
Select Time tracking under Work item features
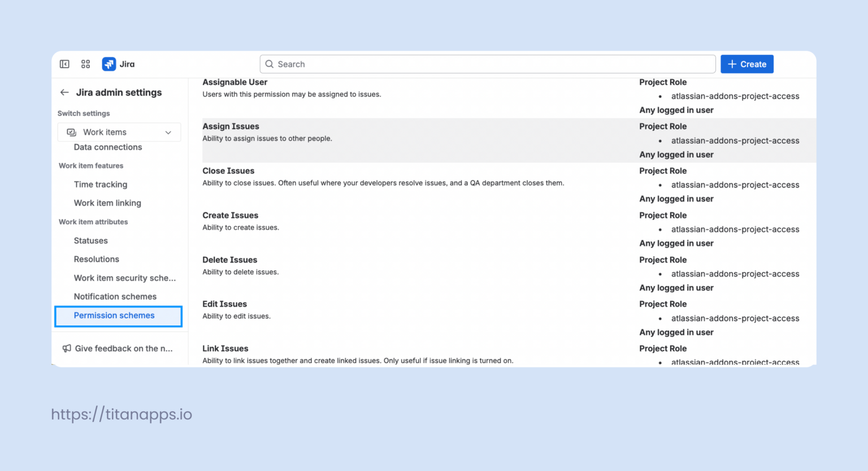(101, 184)
